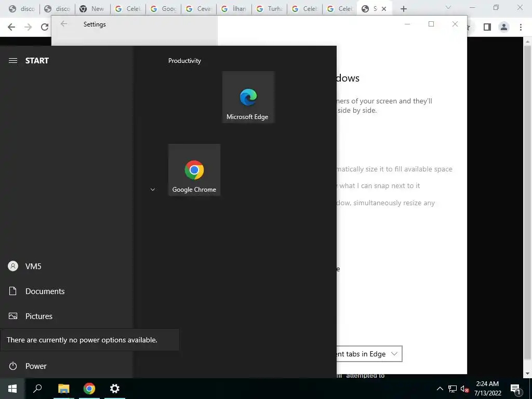Minimize the Settings window

(407, 24)
